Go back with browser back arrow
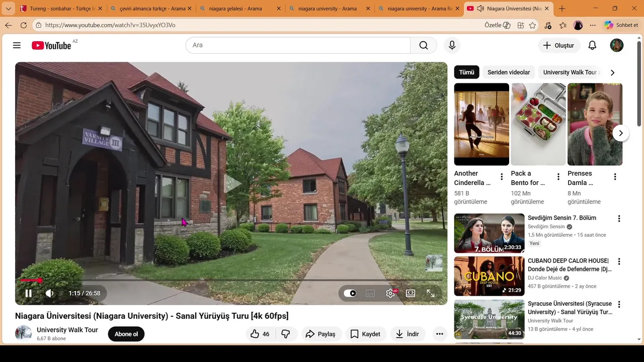The height and width of the screenshot is (362, 644). [9, 25]
